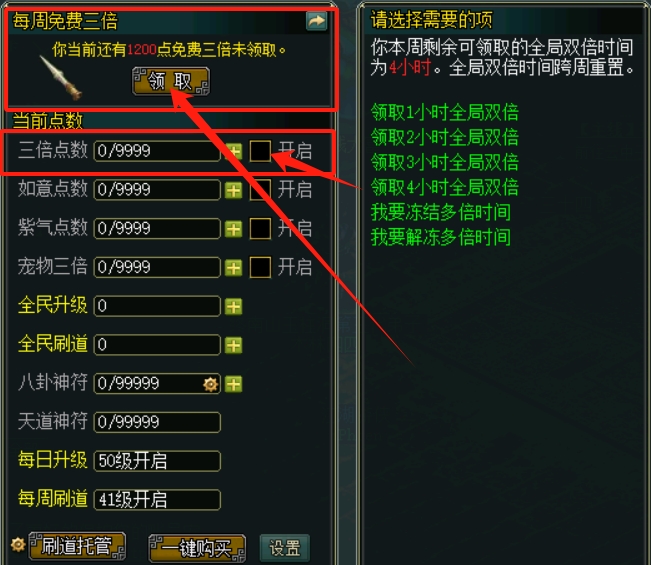Click the plus icon next to 紫气点数
The height and width of the screenshot is (565, 651).
234,229
